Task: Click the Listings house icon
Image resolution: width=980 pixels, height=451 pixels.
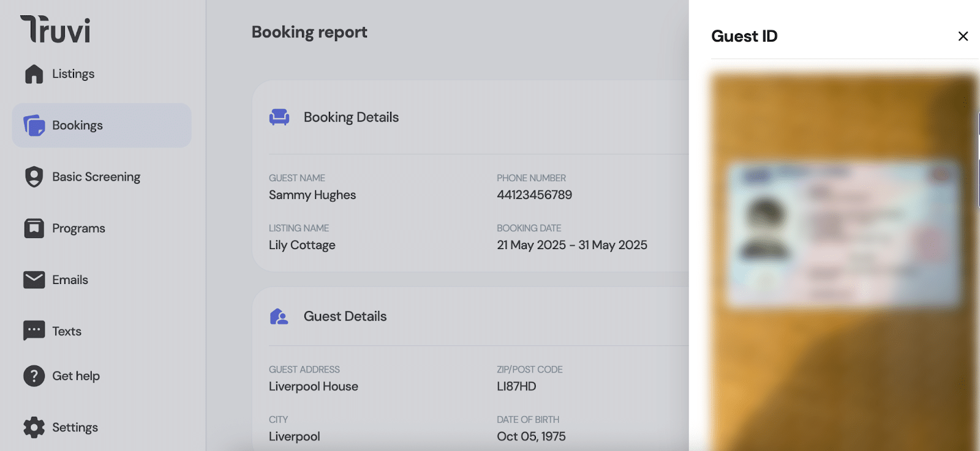Action: pos(34,74)
